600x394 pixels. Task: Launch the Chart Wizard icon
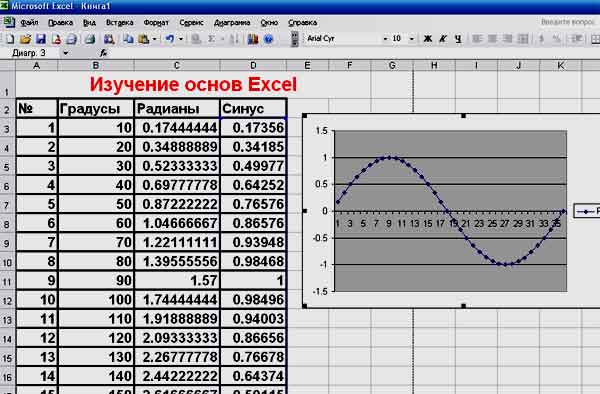coord(253,39)
